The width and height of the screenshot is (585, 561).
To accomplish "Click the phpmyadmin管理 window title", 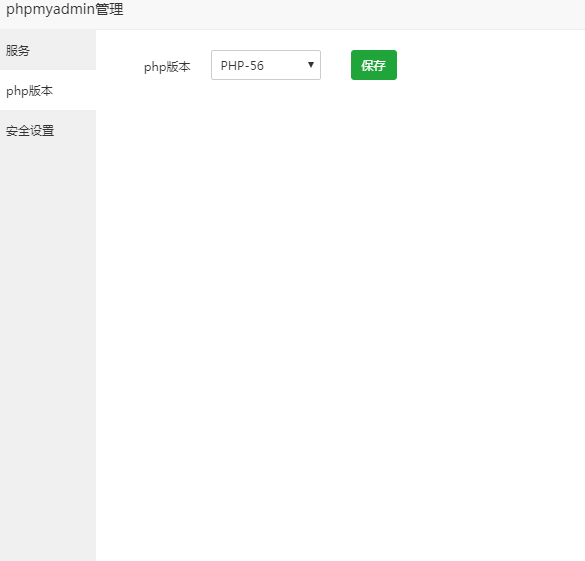I will click(x=65, y=10).
